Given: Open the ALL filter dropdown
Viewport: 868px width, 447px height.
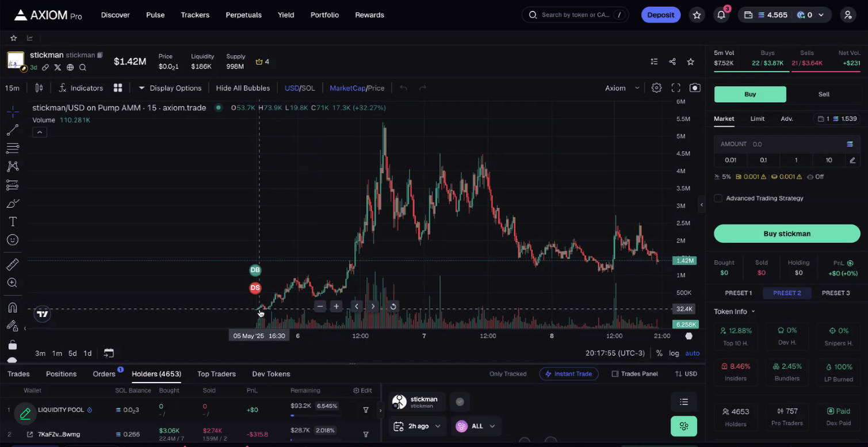Looking at the screenshot, I should [476, 426].
